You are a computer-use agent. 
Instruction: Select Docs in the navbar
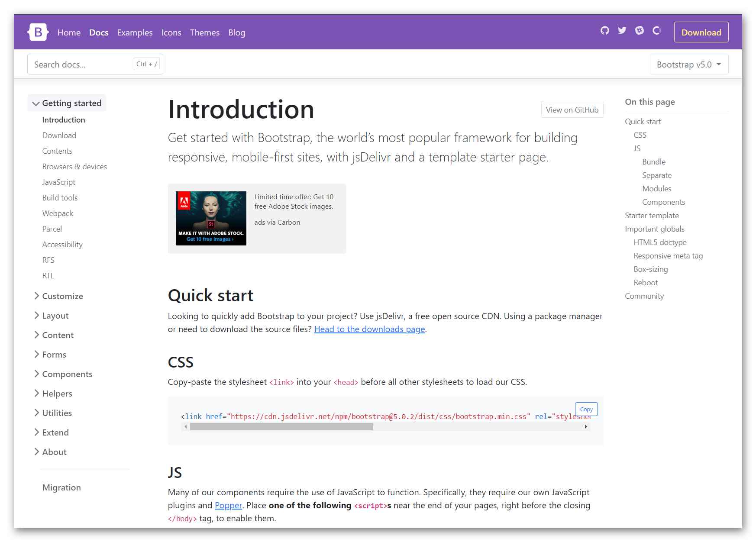click(99, 32)
